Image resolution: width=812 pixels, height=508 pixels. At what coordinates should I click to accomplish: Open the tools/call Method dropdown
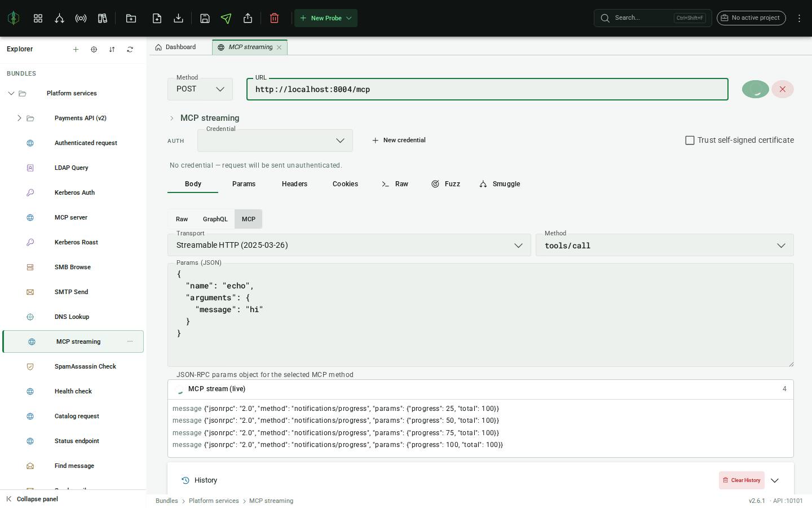665,245
